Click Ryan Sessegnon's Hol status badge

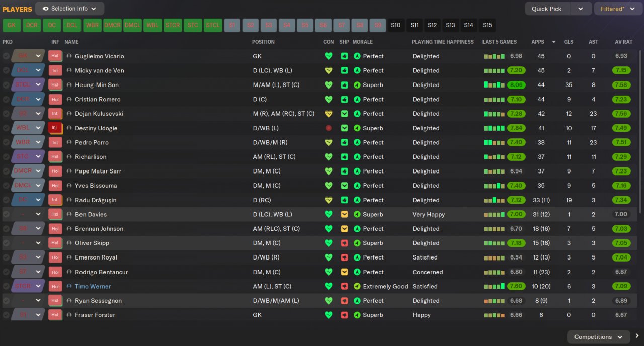click(55, 301)
